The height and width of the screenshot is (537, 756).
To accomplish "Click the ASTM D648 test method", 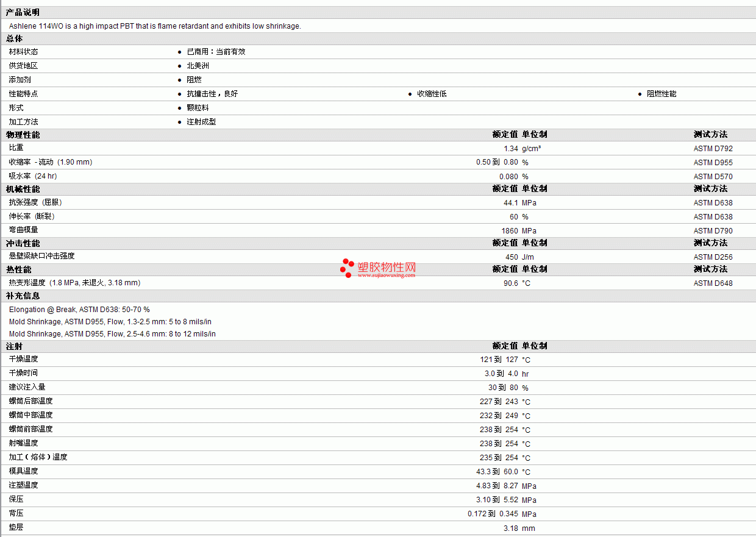I will (x=713, y=283).
